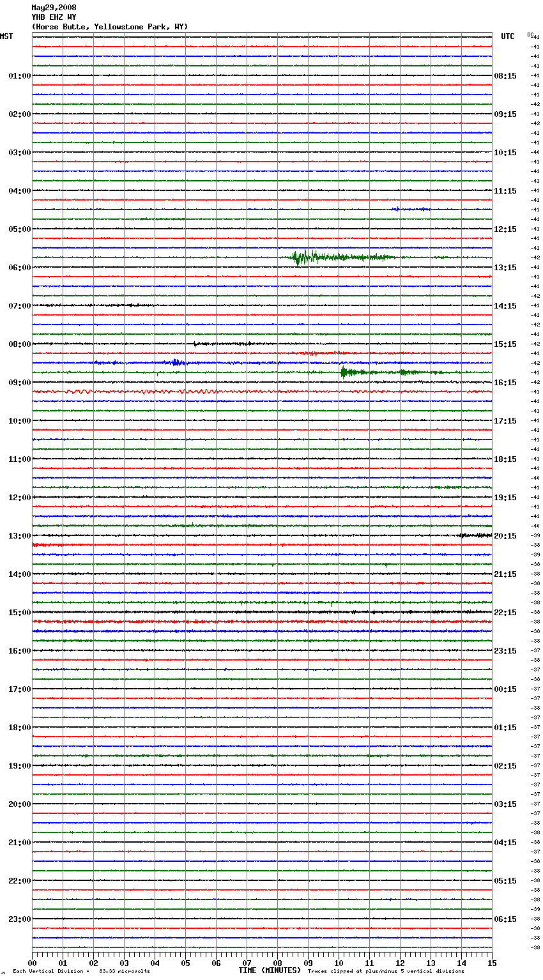Click the black burst ending the 13:00 trace
This screenshot has height=980, width=543.
[x=475, y=535]
